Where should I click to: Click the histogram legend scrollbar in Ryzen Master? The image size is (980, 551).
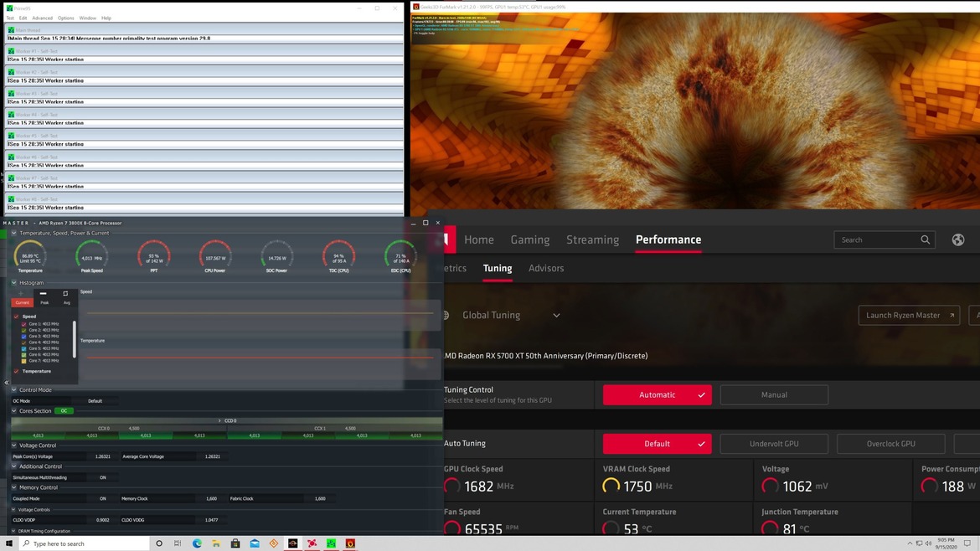75,339
